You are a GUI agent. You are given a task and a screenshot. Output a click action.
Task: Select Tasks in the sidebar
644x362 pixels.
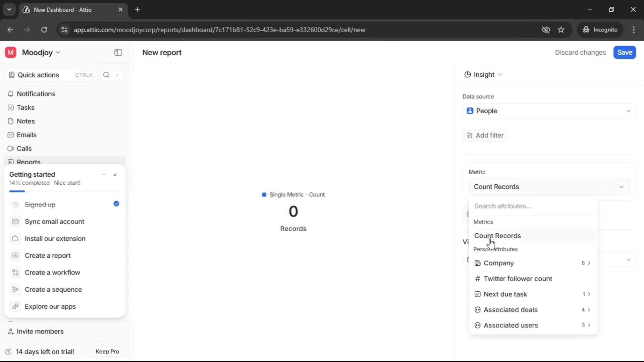click(25, 107)
